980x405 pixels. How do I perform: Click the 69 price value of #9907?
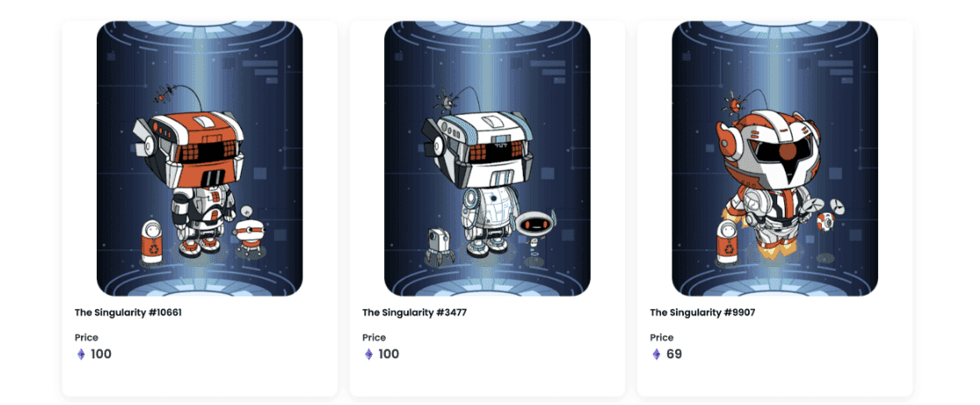point(674,354)
